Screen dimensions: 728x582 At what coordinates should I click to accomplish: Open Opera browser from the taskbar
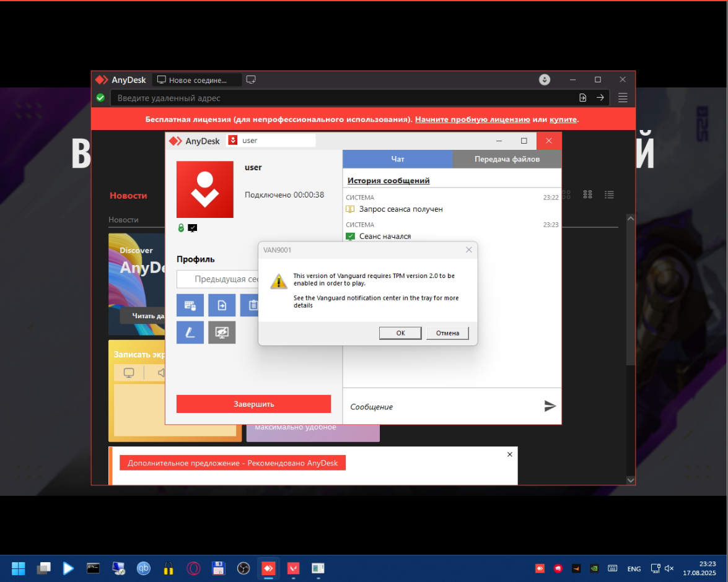[x=193, y=568]
